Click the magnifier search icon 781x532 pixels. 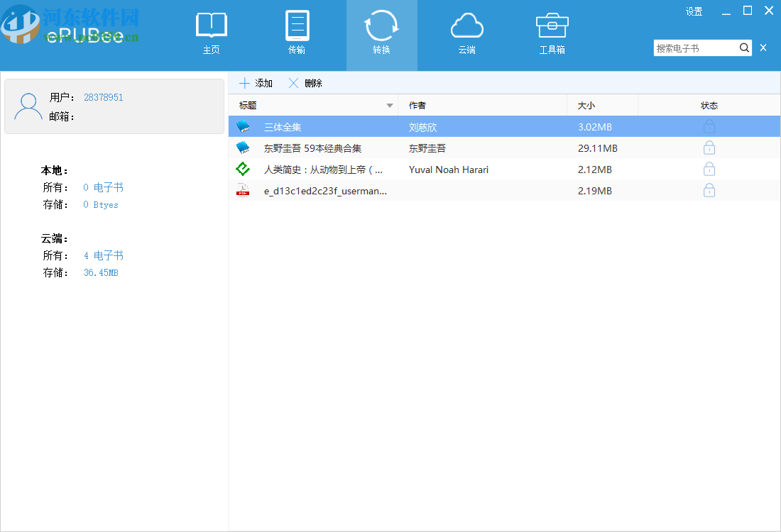click(744, 48)
